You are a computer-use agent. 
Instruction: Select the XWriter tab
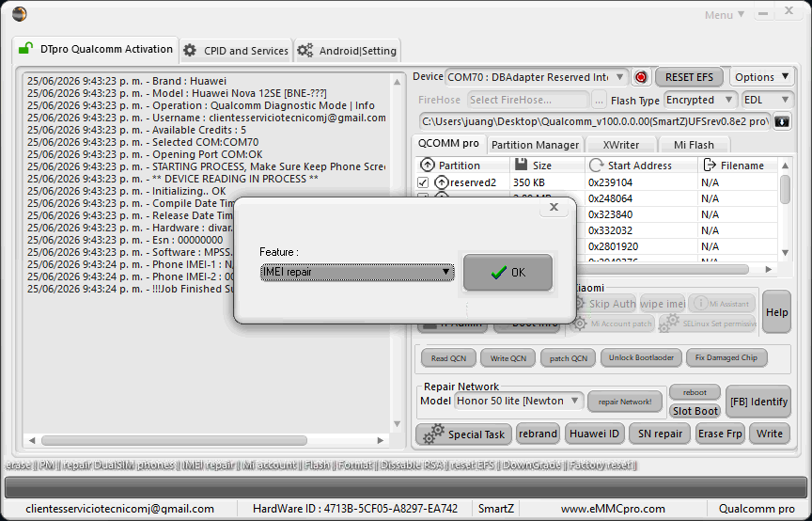(x=621, y=145)
